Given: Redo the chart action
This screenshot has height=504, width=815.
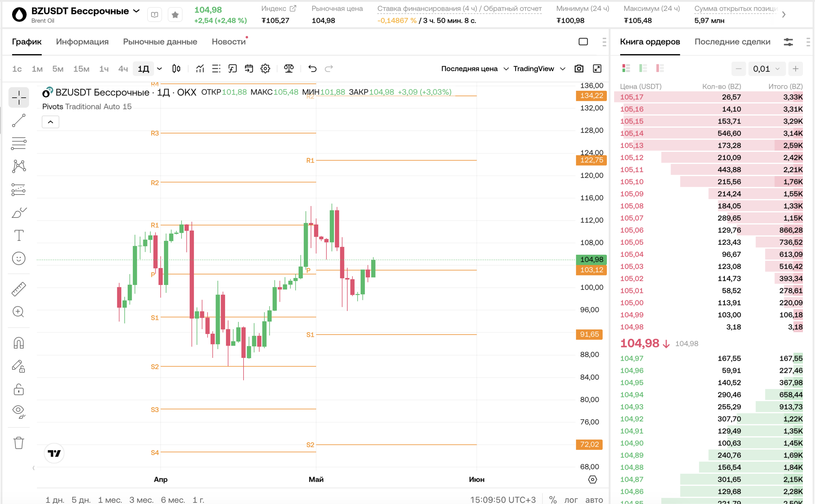Looking at the screenshot, I should coord(329,69).
